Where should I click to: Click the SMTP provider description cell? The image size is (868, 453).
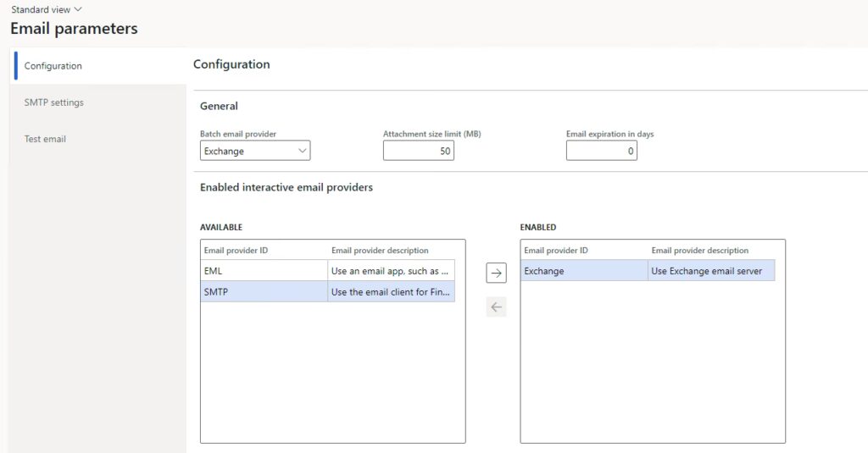pos(391,291)
